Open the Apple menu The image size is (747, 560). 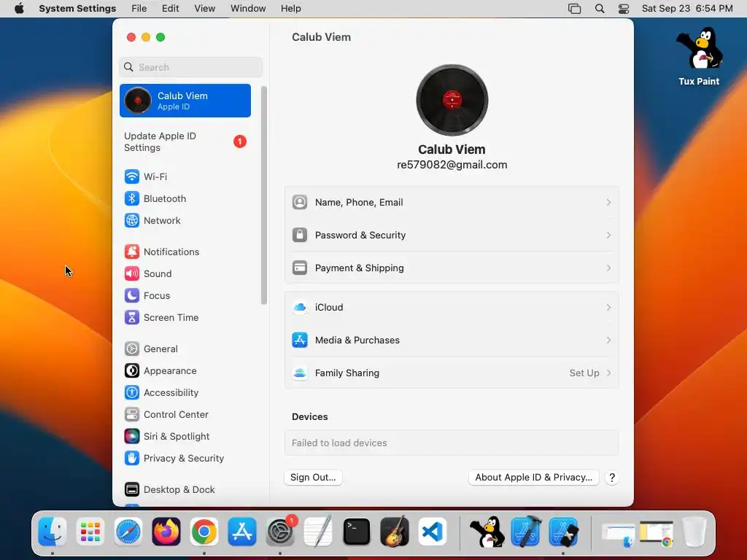coord(19,9)
